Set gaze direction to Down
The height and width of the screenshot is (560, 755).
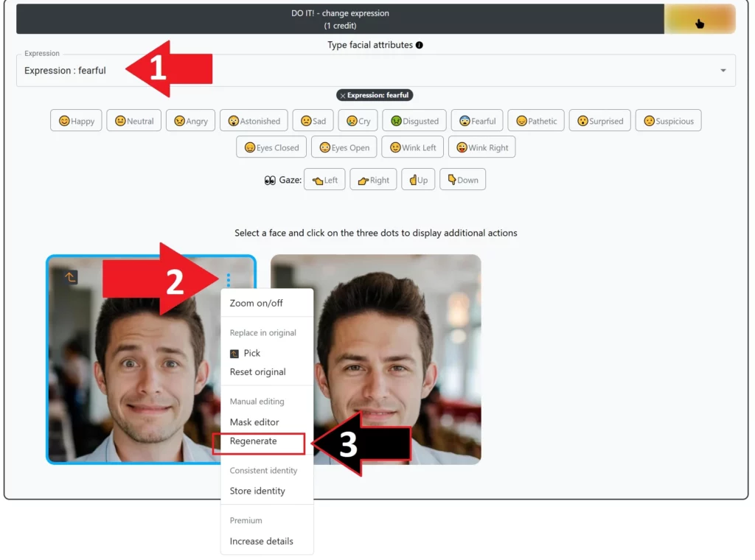point(462,179)
